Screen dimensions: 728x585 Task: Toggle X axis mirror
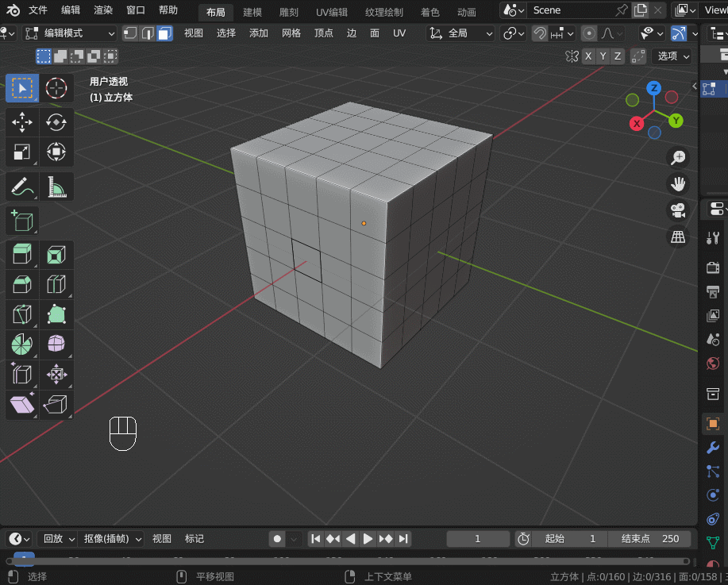[x=588, y=56]
